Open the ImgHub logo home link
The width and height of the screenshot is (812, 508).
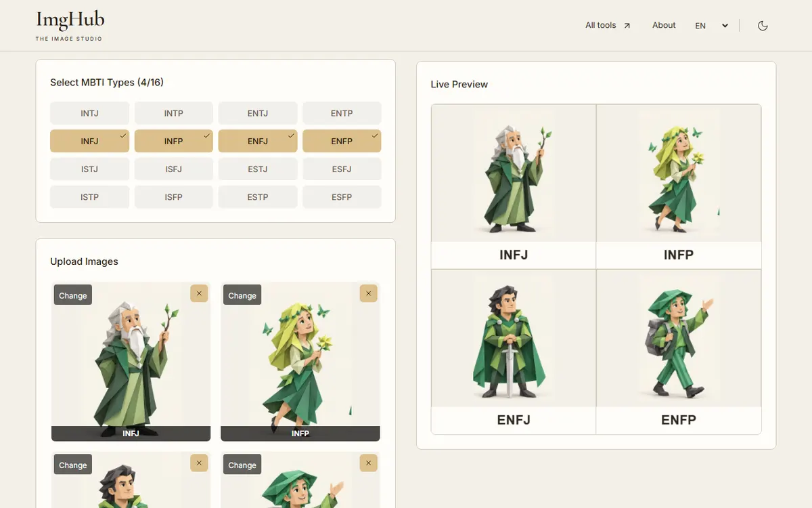[x=70, y=26]
